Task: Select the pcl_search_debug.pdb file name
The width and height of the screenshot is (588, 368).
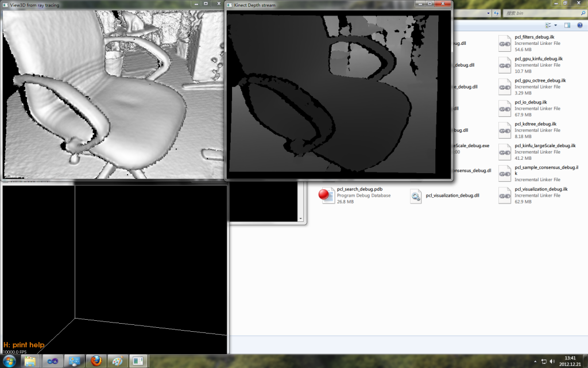Action: tap(359, 189)
